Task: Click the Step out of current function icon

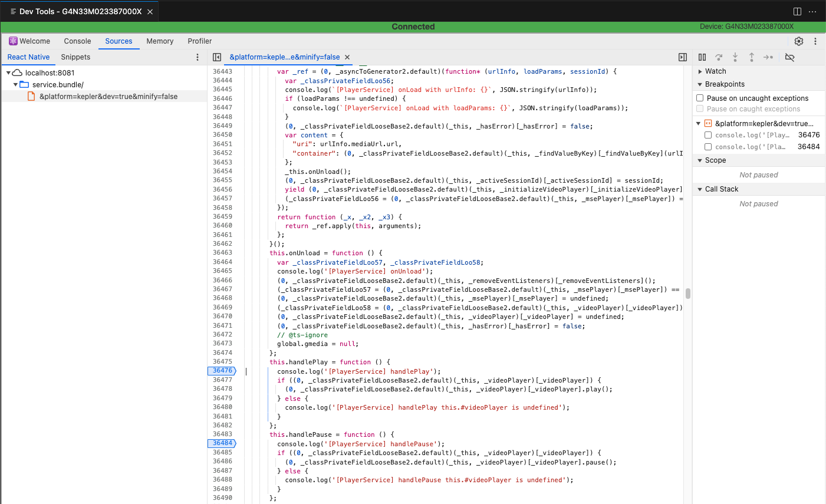Action: tap(752, 57)
